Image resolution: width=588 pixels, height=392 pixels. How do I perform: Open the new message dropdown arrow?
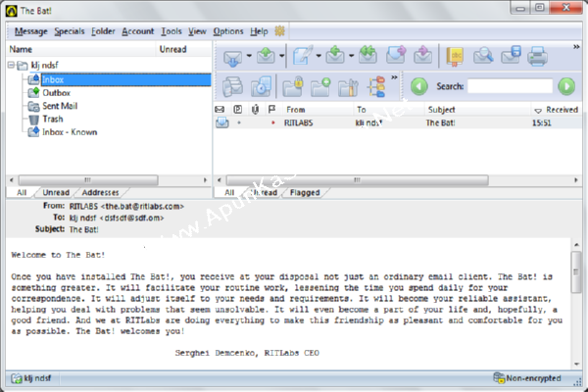click(318, 56)
